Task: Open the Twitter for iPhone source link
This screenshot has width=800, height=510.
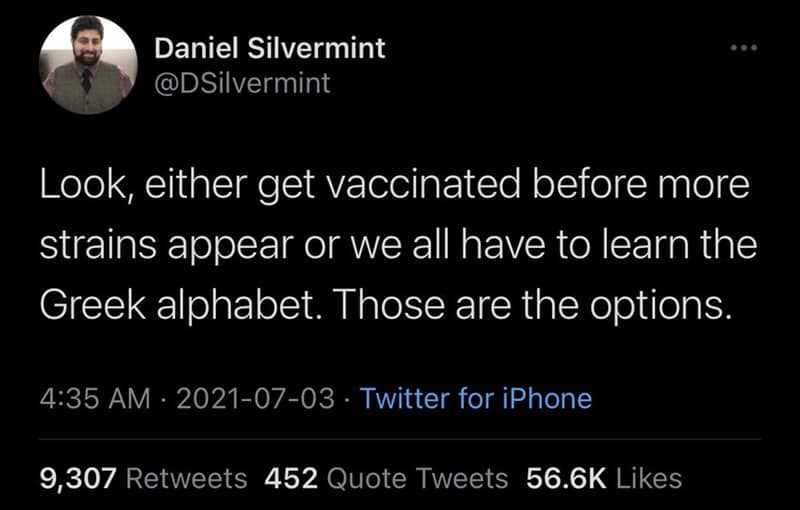Action: [x=476, y=399]
